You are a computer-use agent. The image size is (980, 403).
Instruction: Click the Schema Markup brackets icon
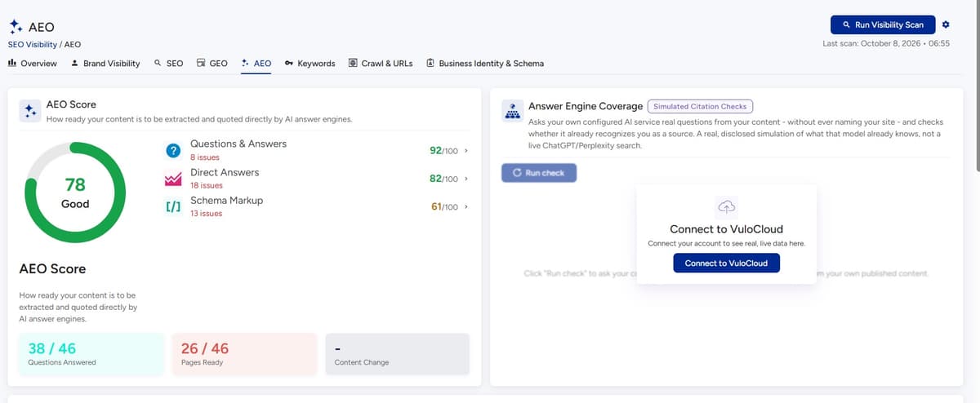click(172, 207)
